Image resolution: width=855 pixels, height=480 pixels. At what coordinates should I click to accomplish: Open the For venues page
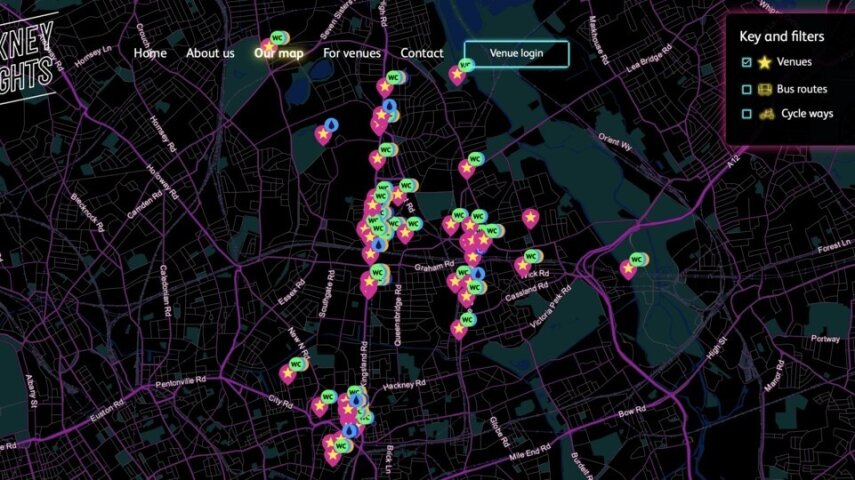click(x=352, y=53)
